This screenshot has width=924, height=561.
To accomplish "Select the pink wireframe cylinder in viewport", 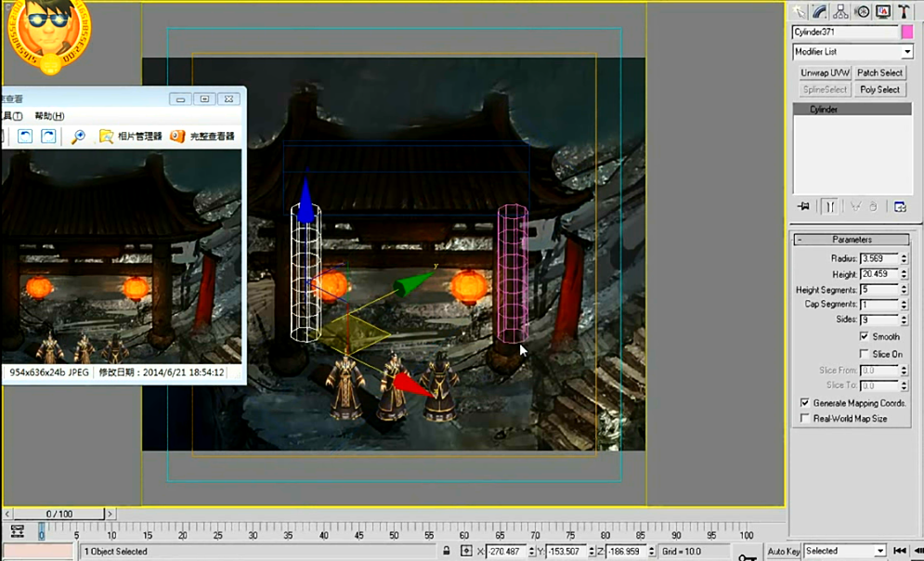I will click(x=512, y=273).
